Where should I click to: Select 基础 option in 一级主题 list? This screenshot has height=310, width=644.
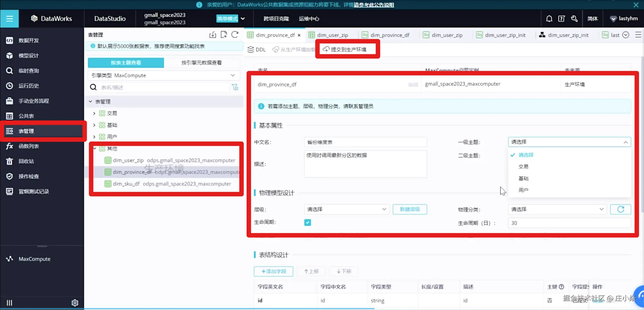(x=523, y=178)
